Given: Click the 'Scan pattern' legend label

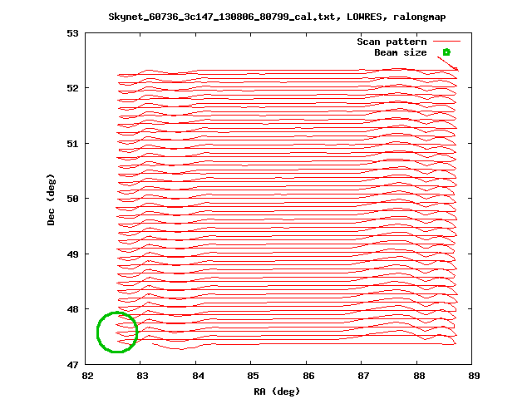Looking at the screenshot, I should (x=392, y=42).
